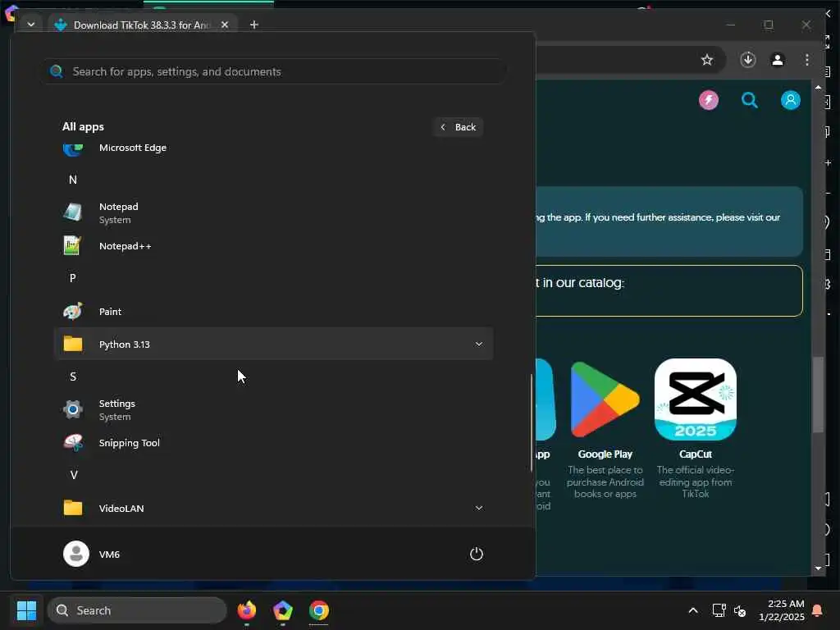The height and width of the screenshot is (630, 840).
Task: Bookmark this page with star icon
Action: click(707, 60)
